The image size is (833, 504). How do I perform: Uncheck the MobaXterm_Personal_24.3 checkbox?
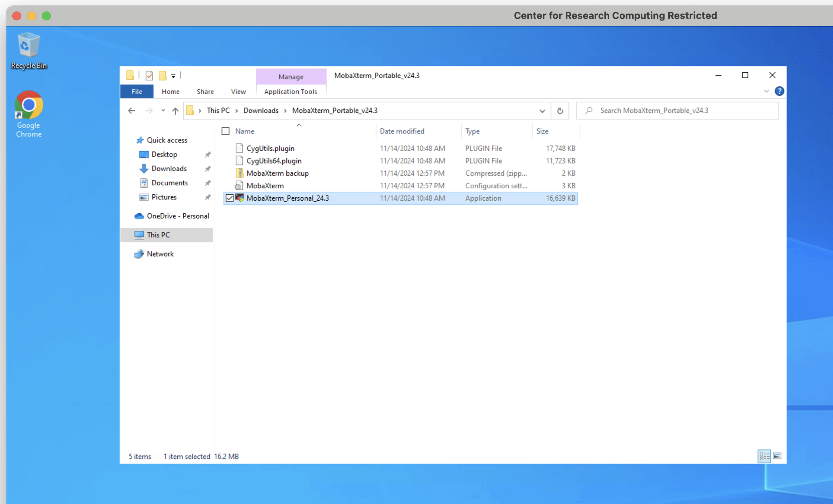230,198
